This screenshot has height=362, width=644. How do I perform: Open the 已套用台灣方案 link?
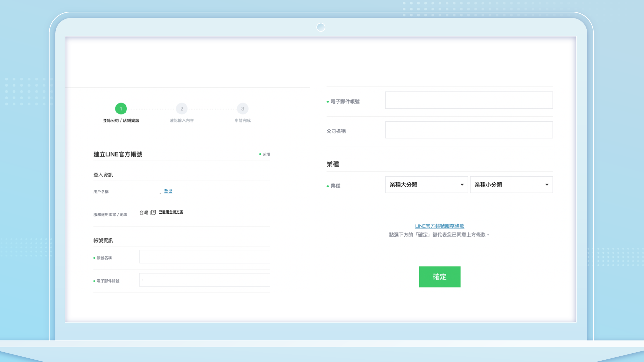171,212
